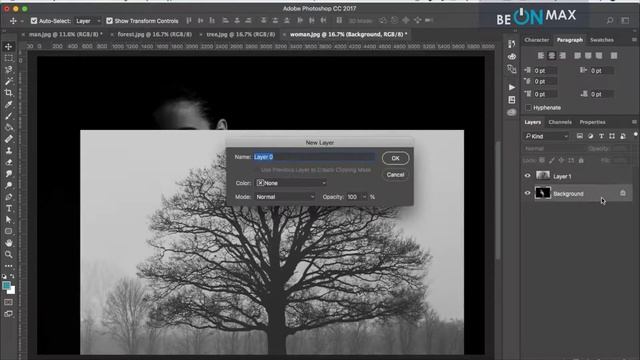Switch to the Channels tab
Screen dimensions: 640x360
click(560, 122)
